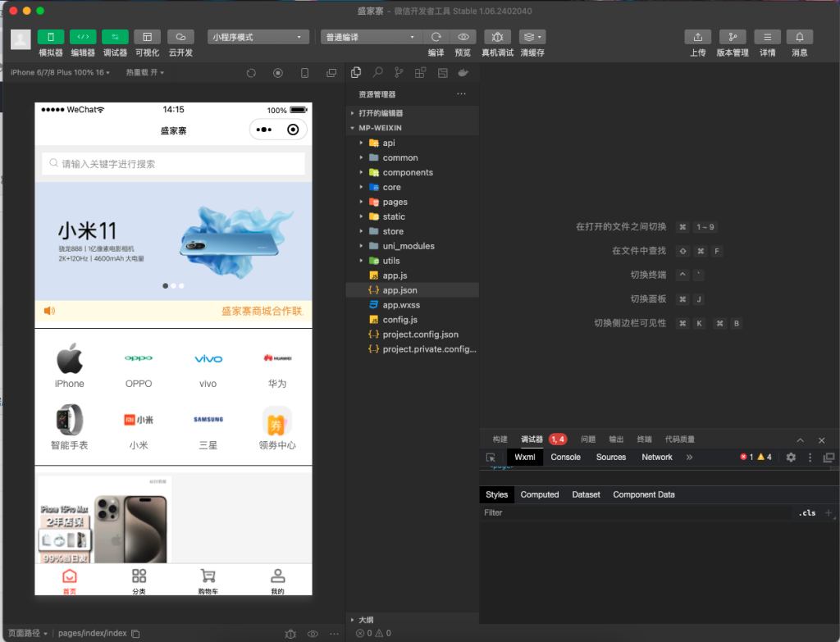Image resolution: width=840 pixels, height=642 pixels.
Task: Switch to the Sources tab
Action: pyautogui.click(x=610, y=457)
